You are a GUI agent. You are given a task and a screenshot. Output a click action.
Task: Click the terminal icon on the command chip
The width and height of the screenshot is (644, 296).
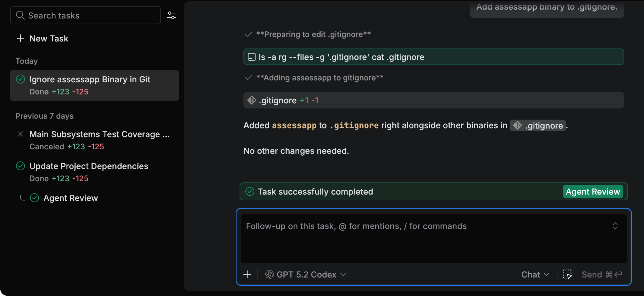(x=252, y=57)
